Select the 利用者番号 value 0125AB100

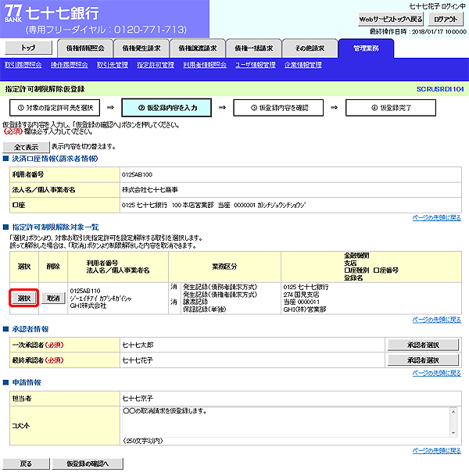[x=137, y=174]
